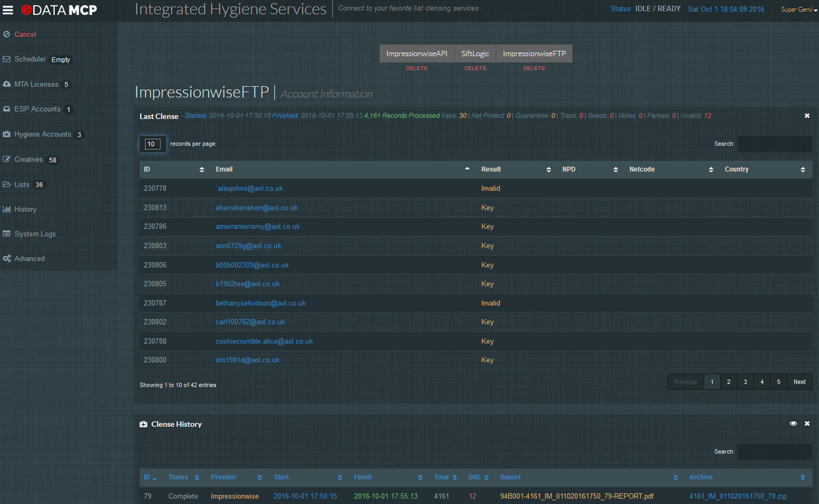Open email akerrakerrakerr@aol.co.uk

[257, 207]
